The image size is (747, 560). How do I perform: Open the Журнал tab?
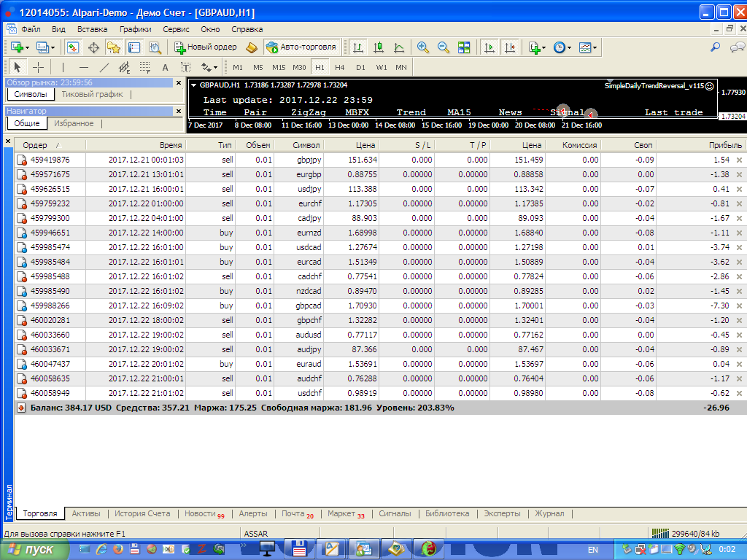coord(549,513)
